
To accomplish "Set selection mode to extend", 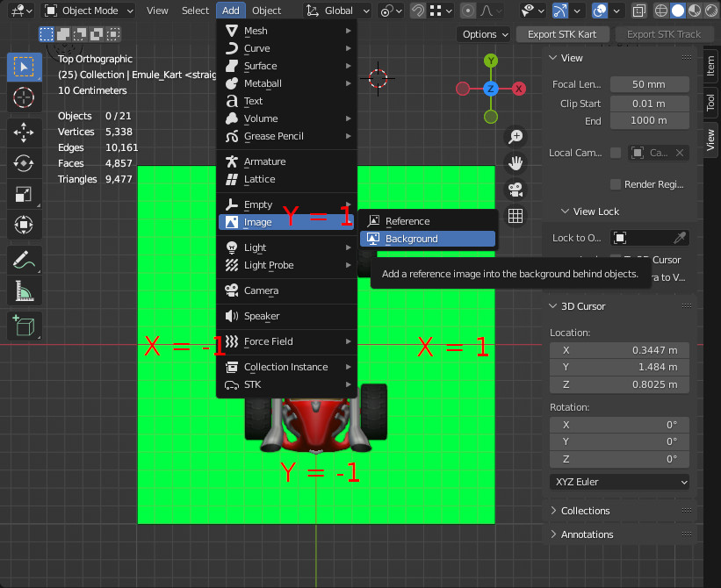I will point(63,33).
